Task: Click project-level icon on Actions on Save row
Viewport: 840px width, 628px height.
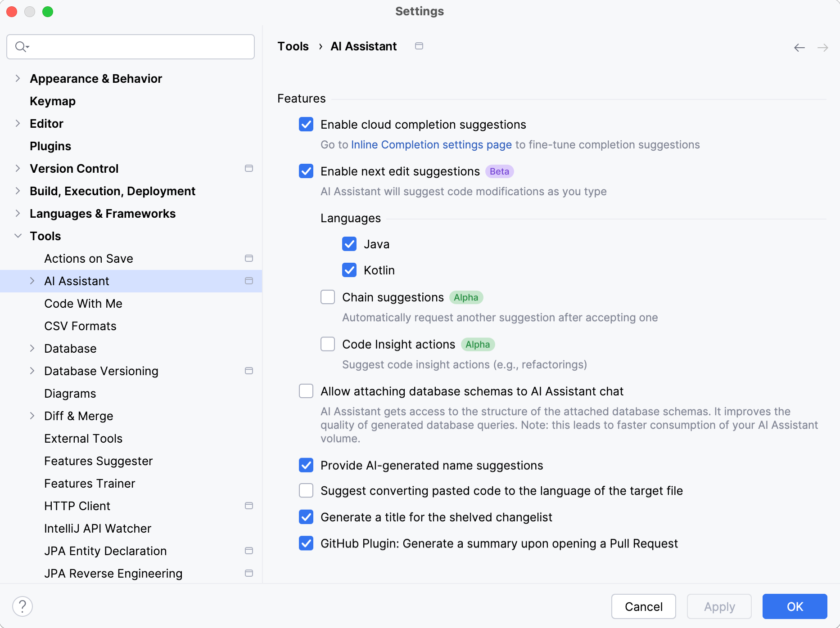Action: click(249, 258)
